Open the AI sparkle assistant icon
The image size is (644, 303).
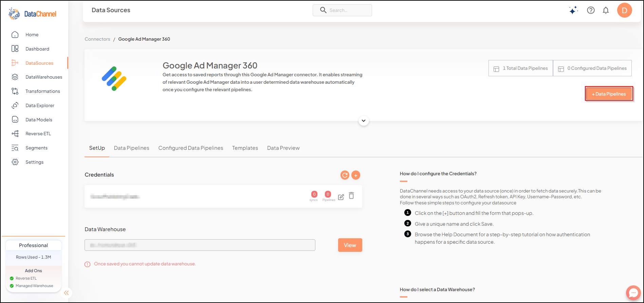[573, 11]
